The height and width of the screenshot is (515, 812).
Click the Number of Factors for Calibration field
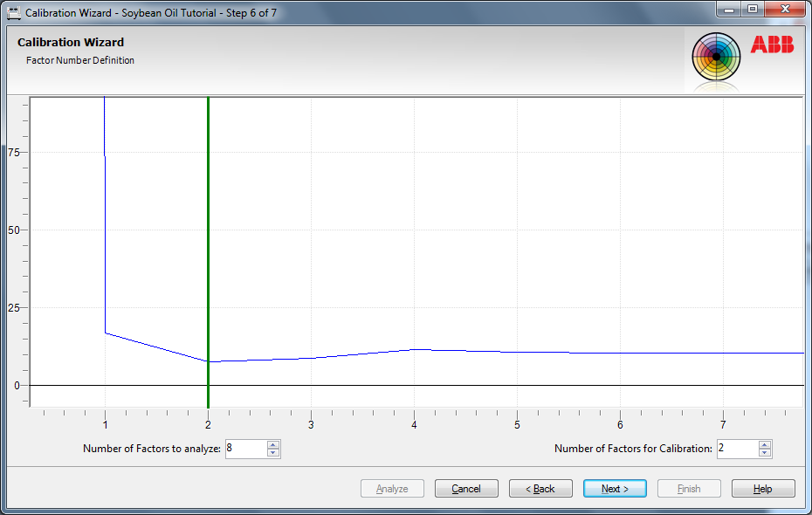tap(737, 449)
